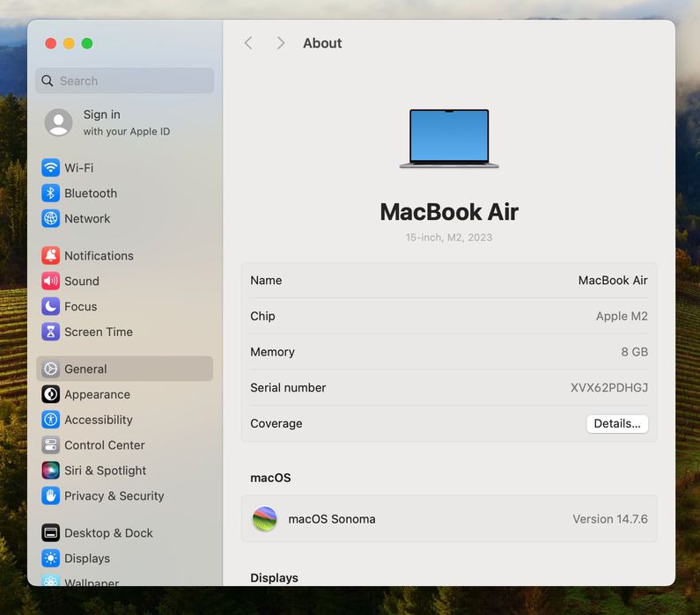Select Screen Time hourglass icon
700x615 pixels.
(x=50, y=332)
